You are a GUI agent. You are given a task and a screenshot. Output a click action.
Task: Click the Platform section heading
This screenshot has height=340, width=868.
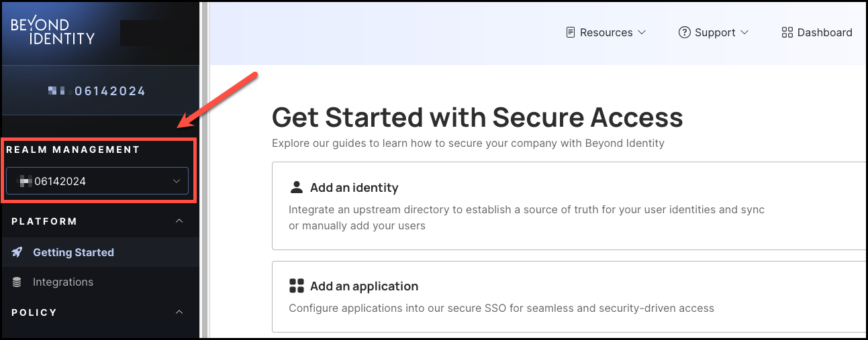[44, 221]
